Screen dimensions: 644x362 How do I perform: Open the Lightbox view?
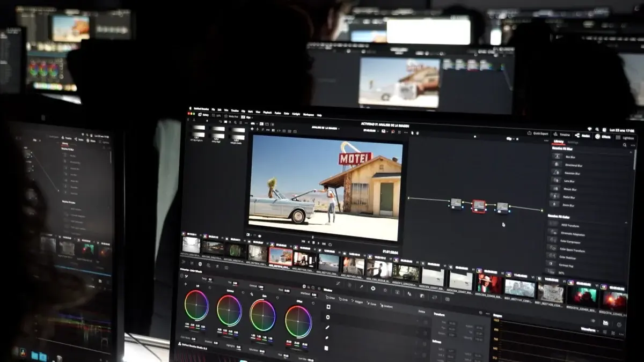tap(628, 138)
